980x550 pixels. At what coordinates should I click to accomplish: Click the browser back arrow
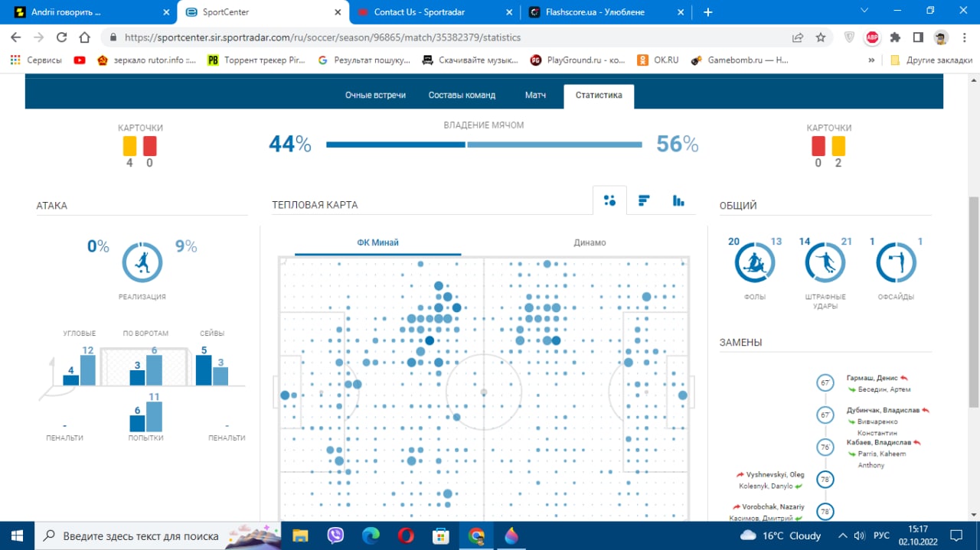click(17, 37)
